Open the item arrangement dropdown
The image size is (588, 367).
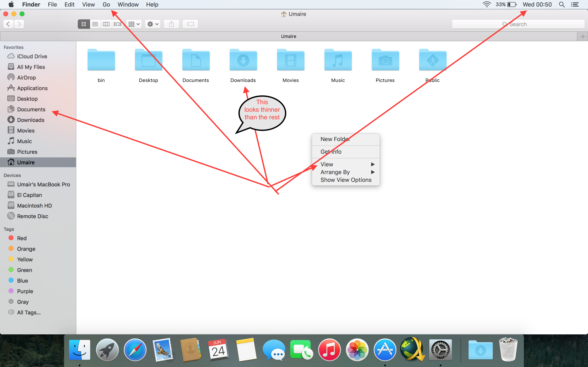click(x=134, y=24)
